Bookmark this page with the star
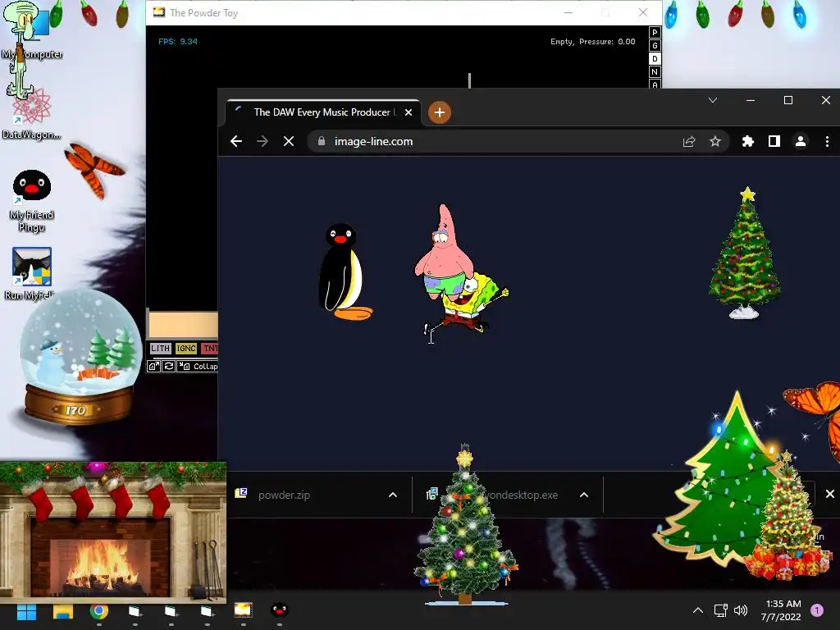 (x=715, y=141)
